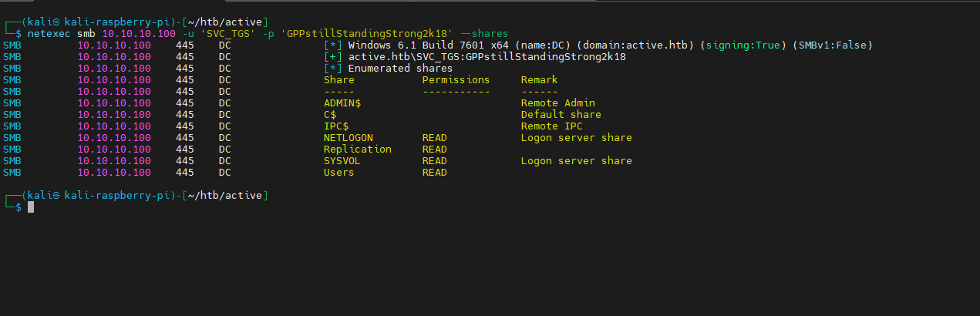Click the NETLOGON share name
Image resolution: width=980 pixels, height=316 pixels.
point(349,138)
